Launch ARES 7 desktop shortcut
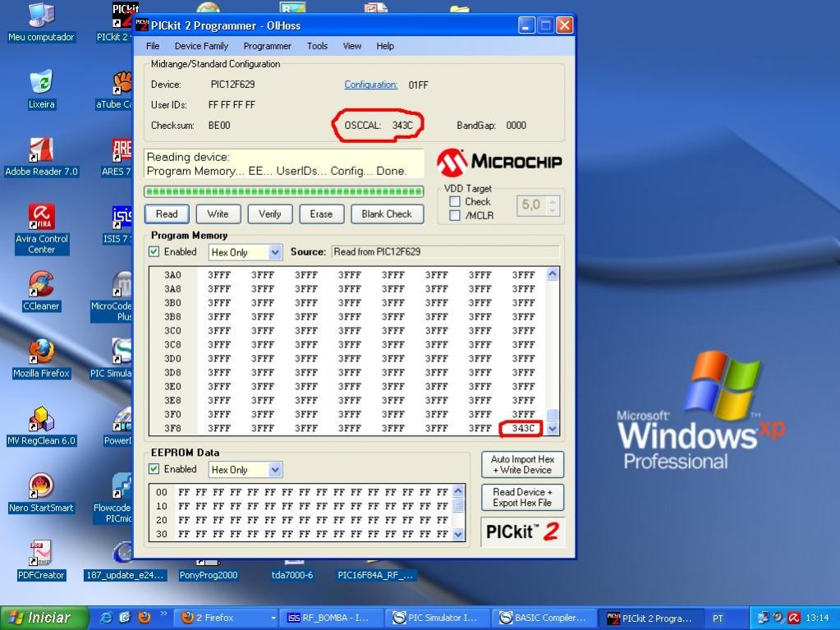The width and height of the screenshot is (840, 630). pyautogui.click(x=118, y=156)
